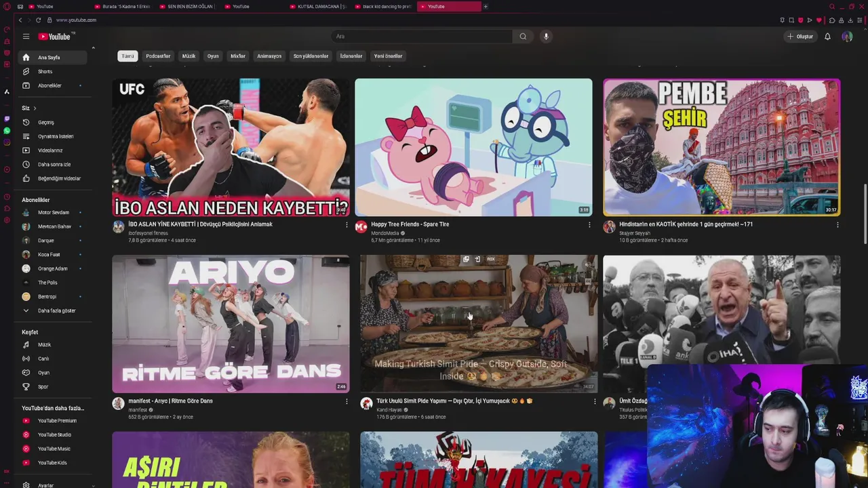The image size is (868, 488).
Task: Open MondoMedia channel name link
Action: pos(384,233)
